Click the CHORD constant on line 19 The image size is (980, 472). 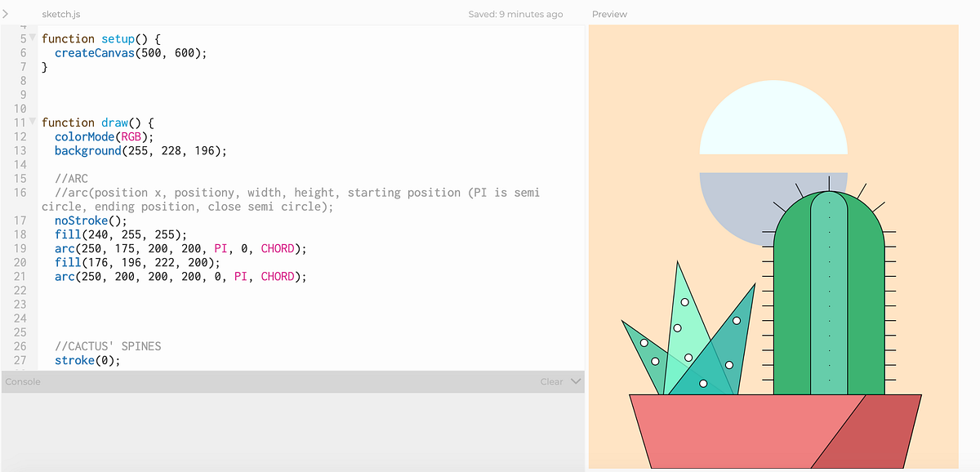point(278,248)
